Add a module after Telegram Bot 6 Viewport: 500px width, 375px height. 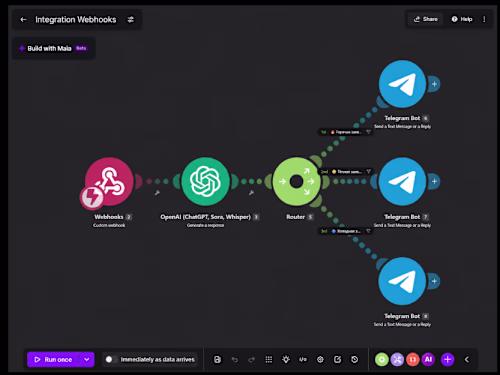click(x=434, y=84)
